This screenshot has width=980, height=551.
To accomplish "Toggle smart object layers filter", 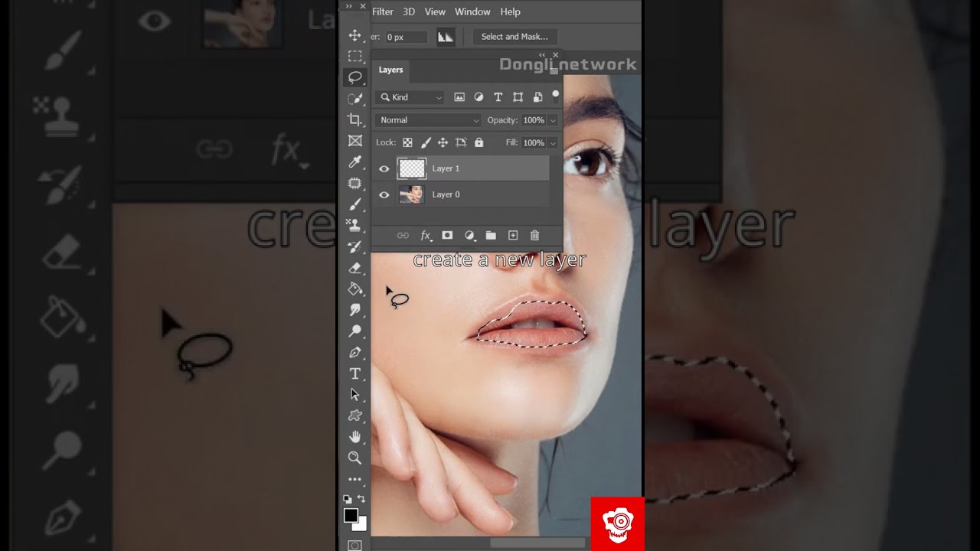I will pos(537,97).
